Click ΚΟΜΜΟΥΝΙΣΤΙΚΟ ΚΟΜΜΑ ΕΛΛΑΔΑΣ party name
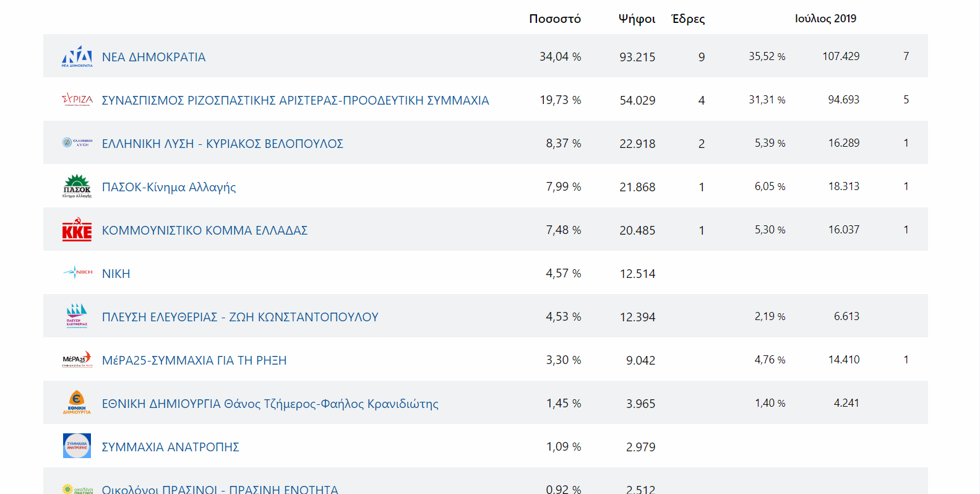980x494 pixels. [204, 230]
